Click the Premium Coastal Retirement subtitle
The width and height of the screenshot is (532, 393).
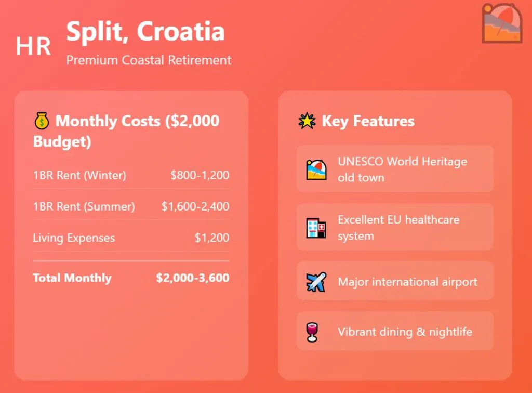(149, 60)
